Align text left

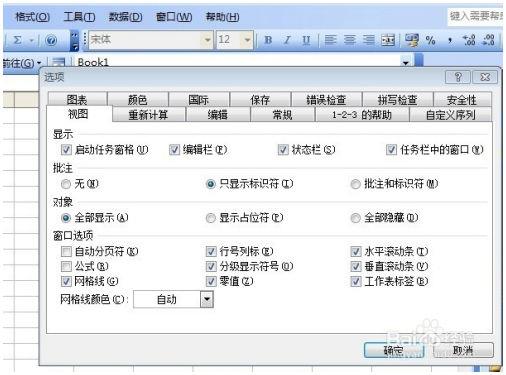330,40
